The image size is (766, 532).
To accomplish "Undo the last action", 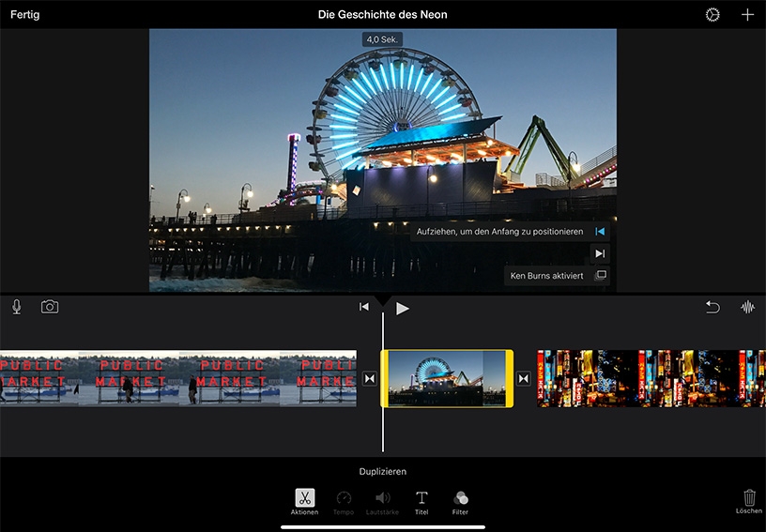I will [712, 307].
